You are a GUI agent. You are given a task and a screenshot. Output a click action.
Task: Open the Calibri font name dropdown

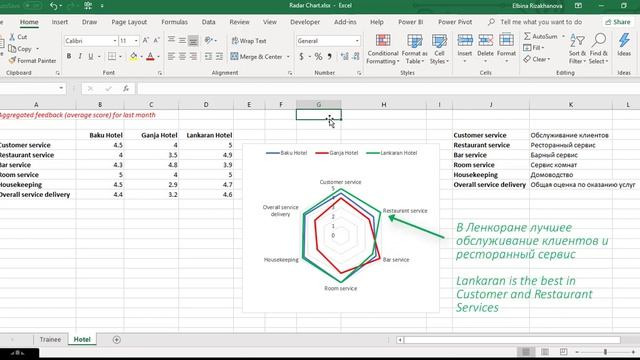(x=115, y=41)
